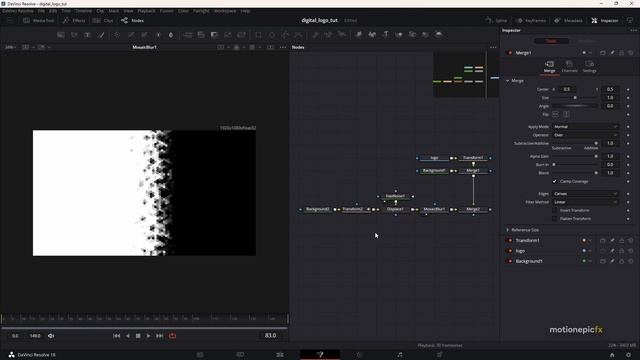Open the Help menu
The image size is (640, 360).
pos(245,11)
